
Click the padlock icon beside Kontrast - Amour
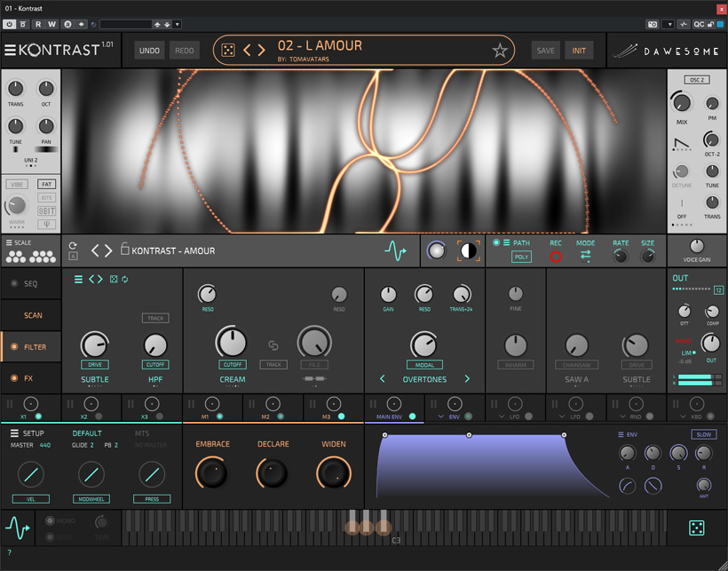[x=124, y=250]
